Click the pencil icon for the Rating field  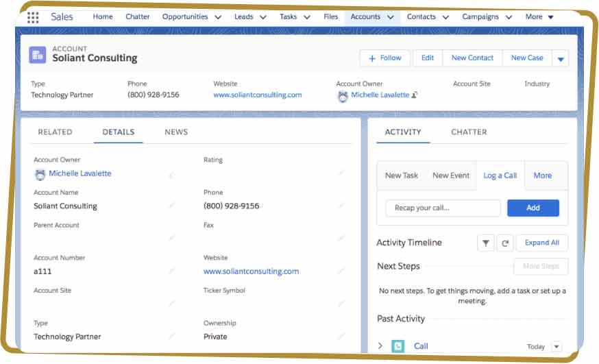click(341, 173)
